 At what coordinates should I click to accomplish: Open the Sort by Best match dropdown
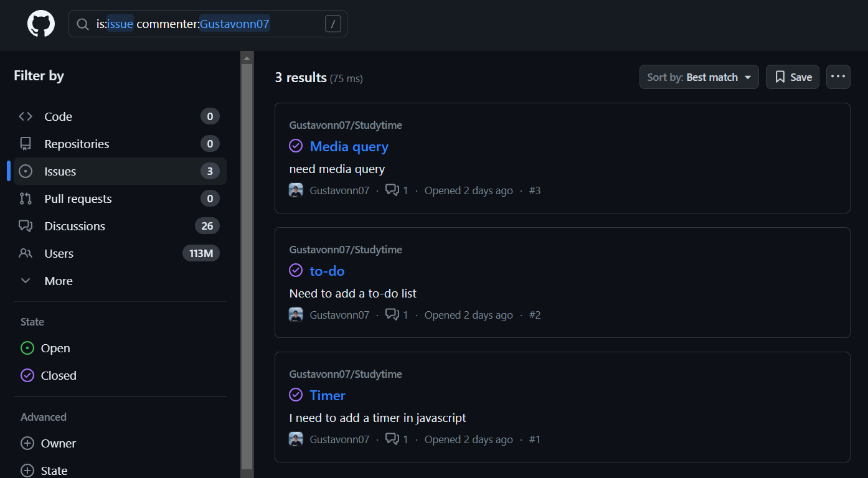point(699,77)
